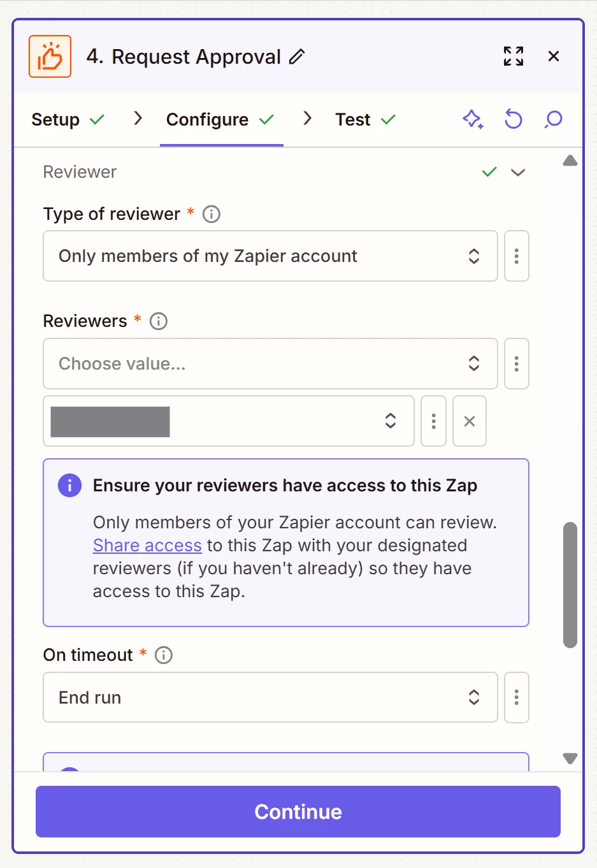597x868 pixels.
Task: Click the chevron between Setup and Configure
Action: 138,119
